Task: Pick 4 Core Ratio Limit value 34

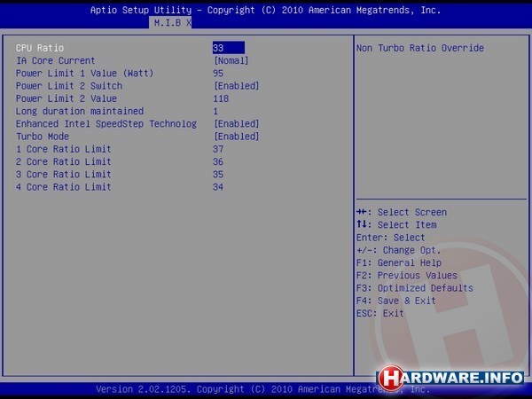Action: point(218,187)
